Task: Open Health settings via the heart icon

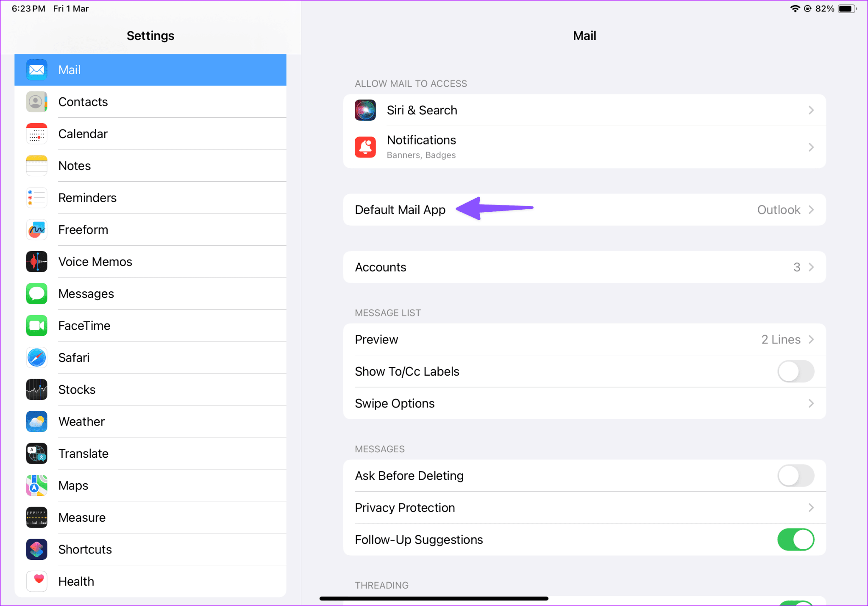Action: 36,581
